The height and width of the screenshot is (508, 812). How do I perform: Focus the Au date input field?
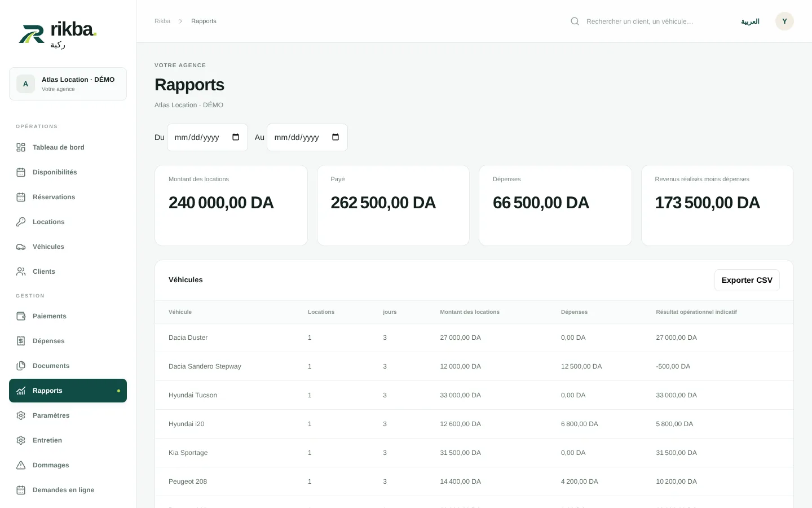[x=307, y=137]
